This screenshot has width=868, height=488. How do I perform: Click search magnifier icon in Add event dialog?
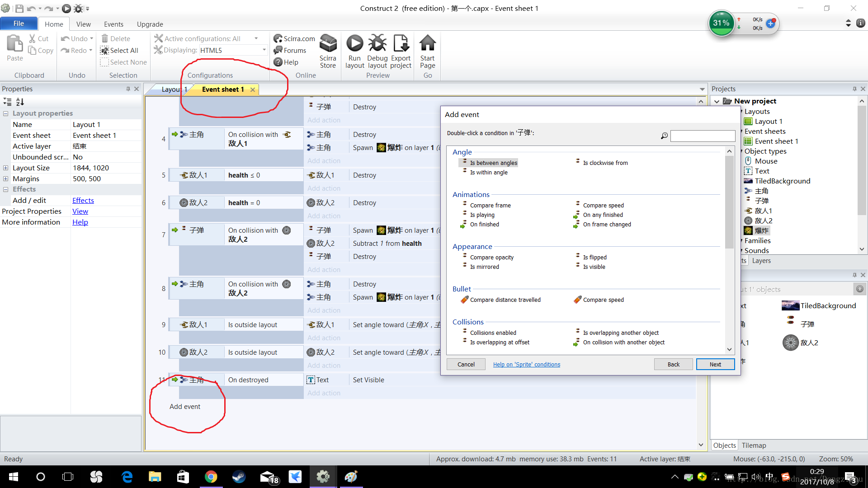tap(664, 136)
